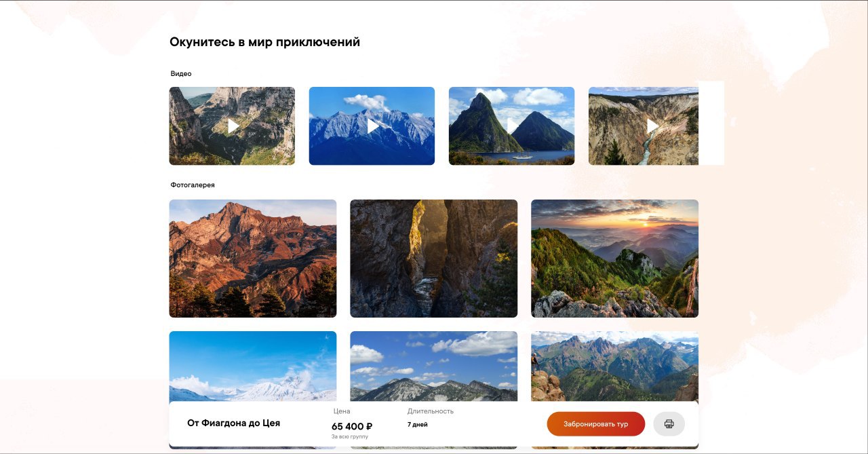
Task: Open the sunset green hills photo
Action: point(614,259)
